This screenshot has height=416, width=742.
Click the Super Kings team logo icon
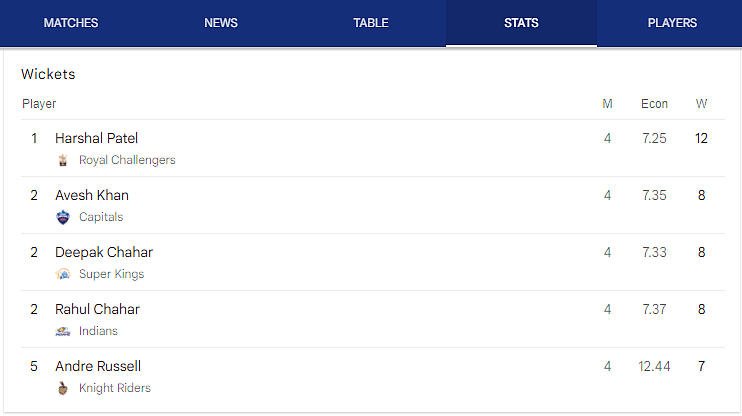[64, 274]
